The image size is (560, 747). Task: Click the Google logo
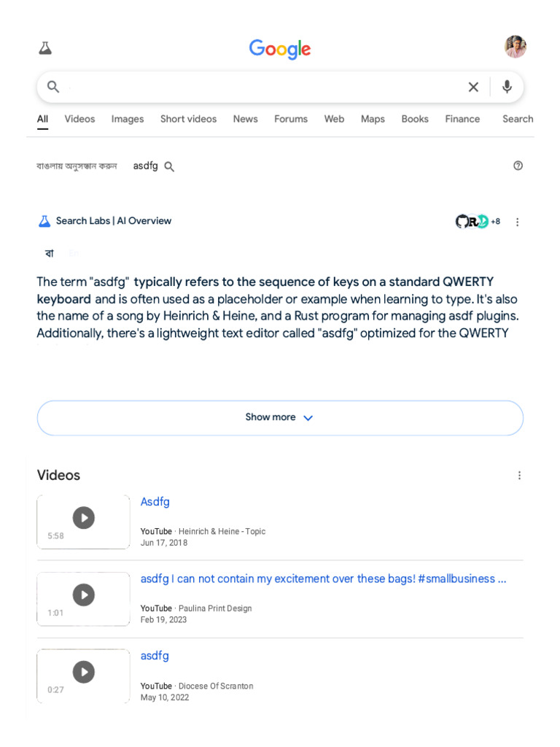pyautogui.click(x=280, y=49)
